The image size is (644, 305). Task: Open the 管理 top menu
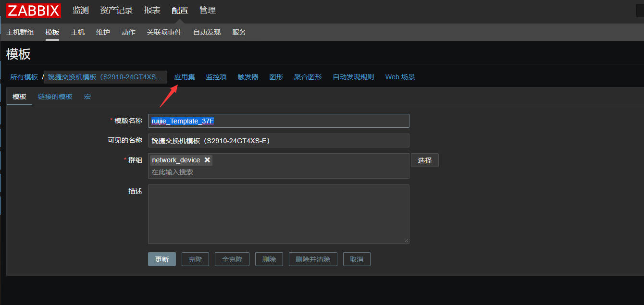pos(208,10)
